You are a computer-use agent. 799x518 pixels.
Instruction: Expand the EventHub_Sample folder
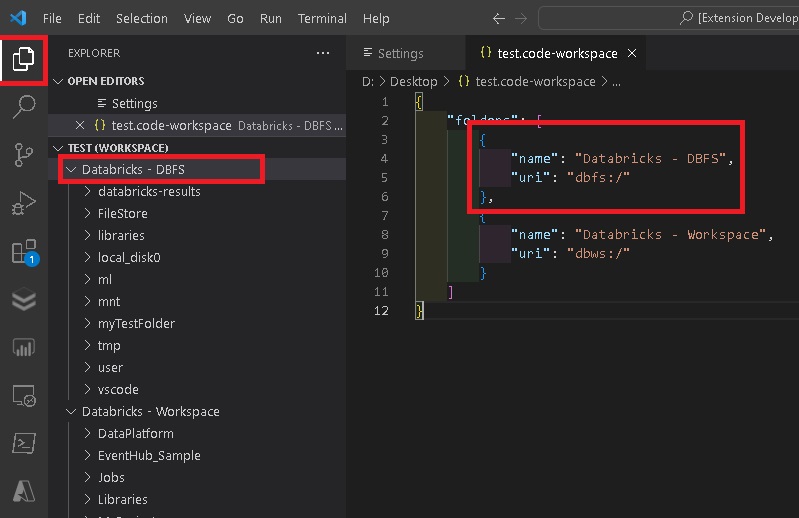click(x=88, y=455)
